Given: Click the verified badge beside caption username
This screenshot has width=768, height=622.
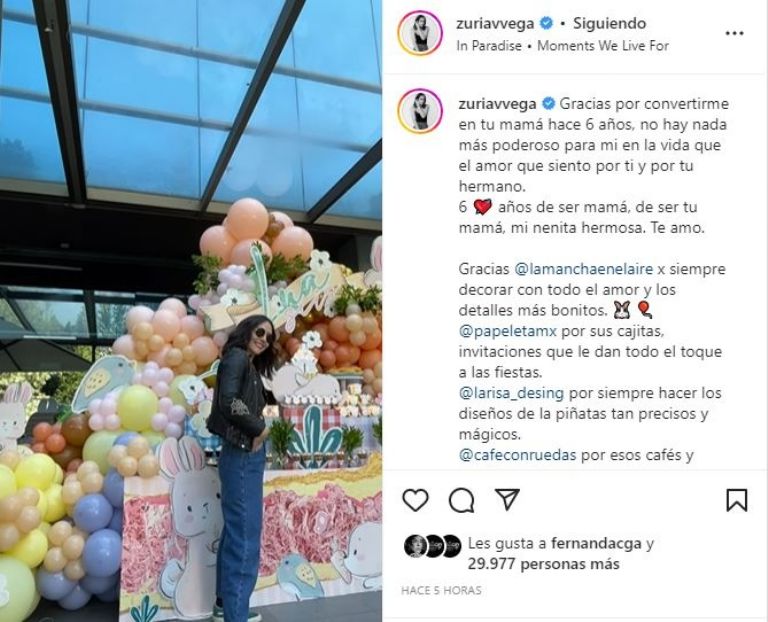Looking at the screenshot, I should pyautogui.click(x=549, y=104).
